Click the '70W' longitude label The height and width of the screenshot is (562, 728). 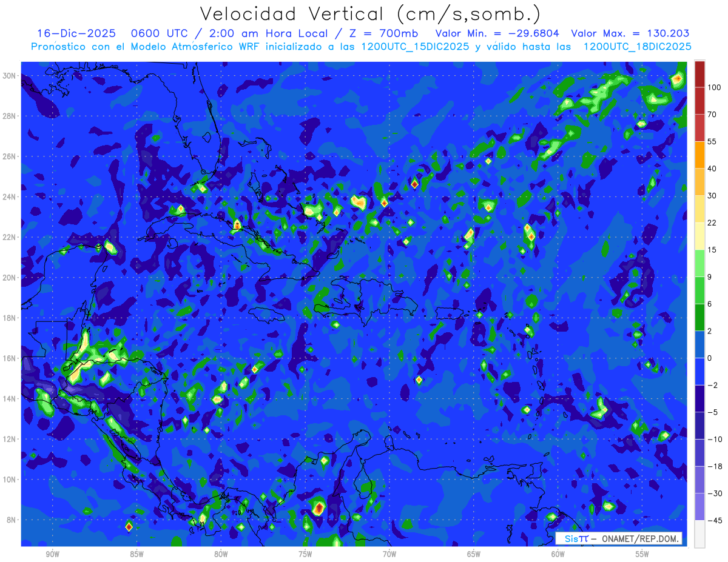point(389,555)
